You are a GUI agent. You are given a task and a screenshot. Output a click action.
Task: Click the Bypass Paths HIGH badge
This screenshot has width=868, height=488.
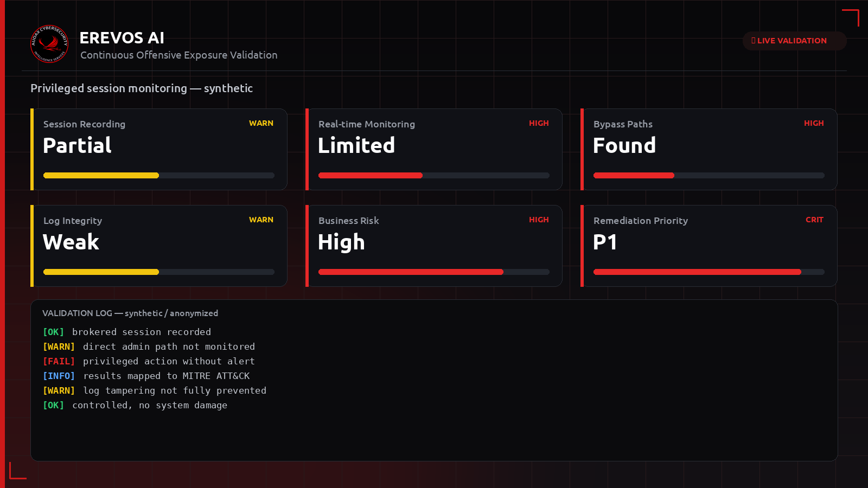coord(814,123)
